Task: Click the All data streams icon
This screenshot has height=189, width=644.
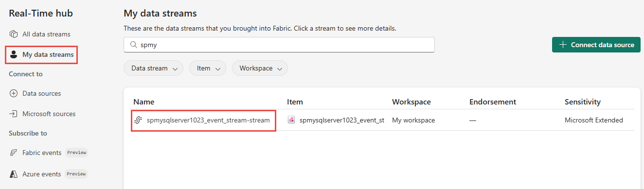Action: (x=14, y=34)
